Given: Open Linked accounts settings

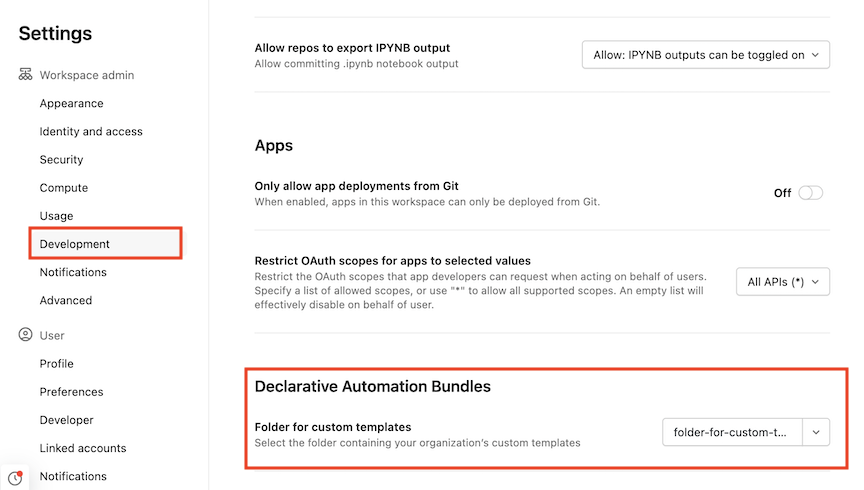Looking at the screenshot, I should point(83,448).
